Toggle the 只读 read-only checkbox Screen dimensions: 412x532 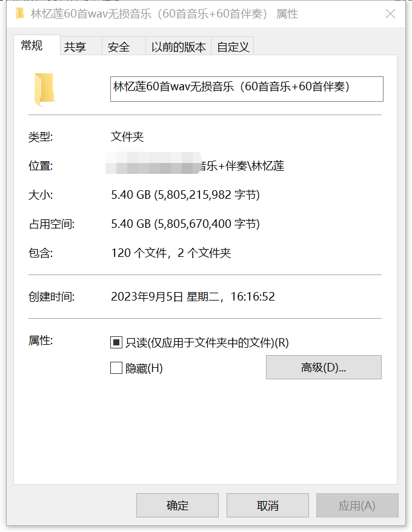116,342
